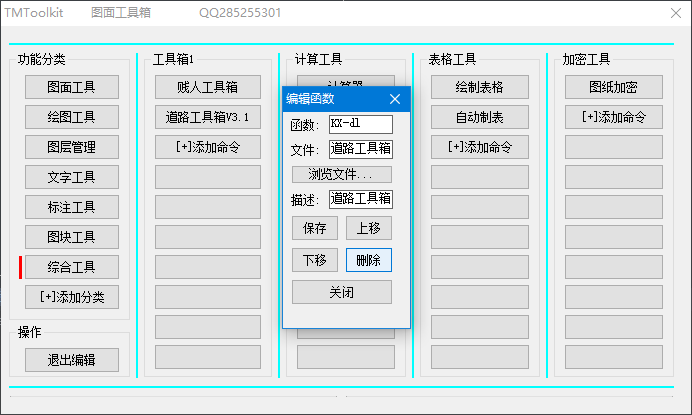The image size is (692, 415).
Task: Click 图纸加密 under 加密工具
Action: [613, 87]
